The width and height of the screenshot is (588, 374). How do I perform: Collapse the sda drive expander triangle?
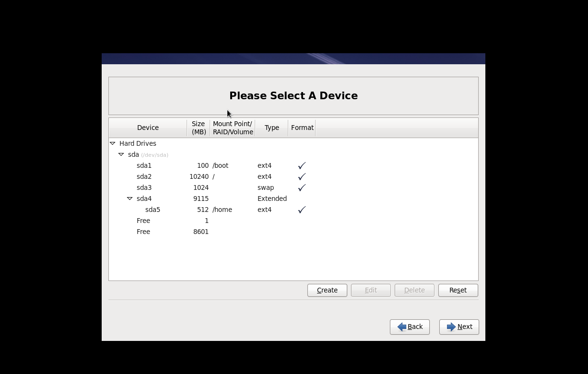[121, 154]
